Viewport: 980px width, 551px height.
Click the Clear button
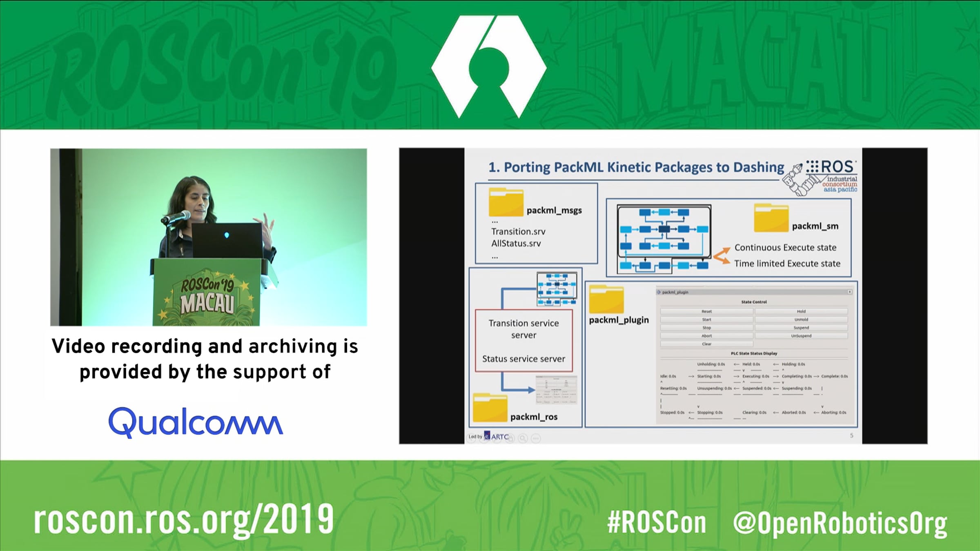click(x=706, y=344)
